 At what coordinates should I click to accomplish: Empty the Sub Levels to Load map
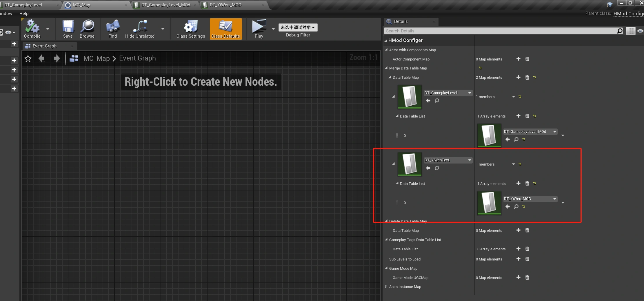coord(527,259)
